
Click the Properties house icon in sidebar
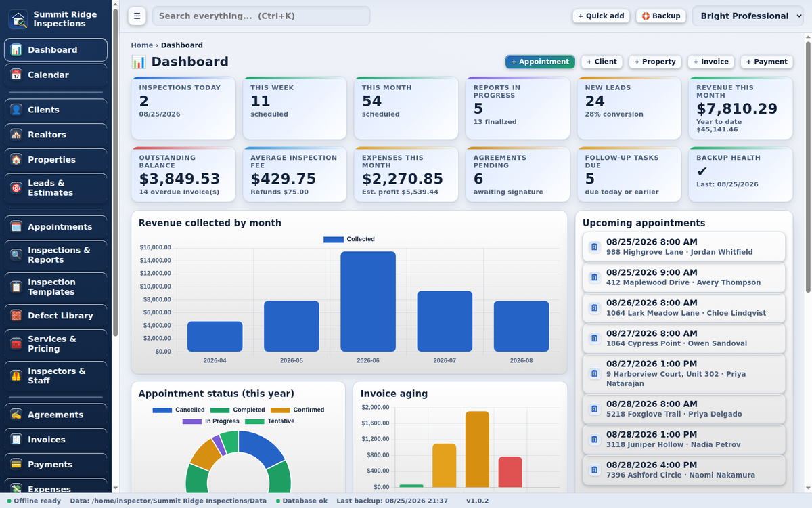click(x=16, y=160)
